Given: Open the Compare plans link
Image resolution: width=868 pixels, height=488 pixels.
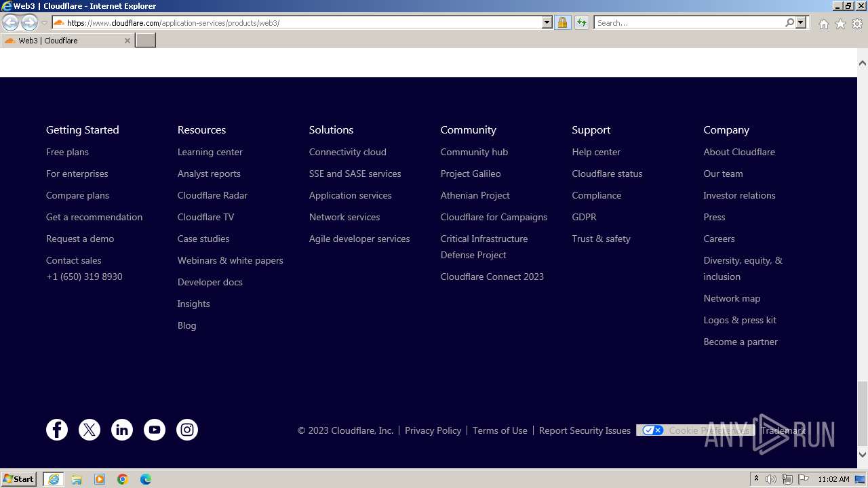Looking at the screenshot, I should tap(77, 195).
